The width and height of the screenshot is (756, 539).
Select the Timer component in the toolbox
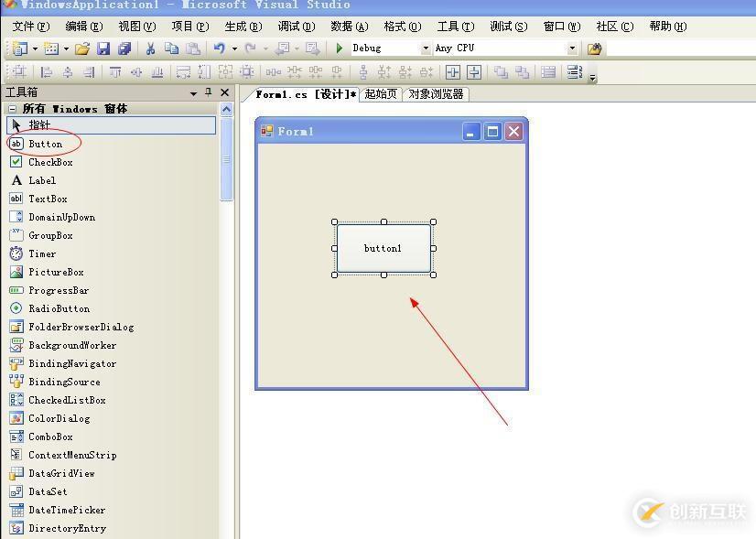tap(112, 253)
